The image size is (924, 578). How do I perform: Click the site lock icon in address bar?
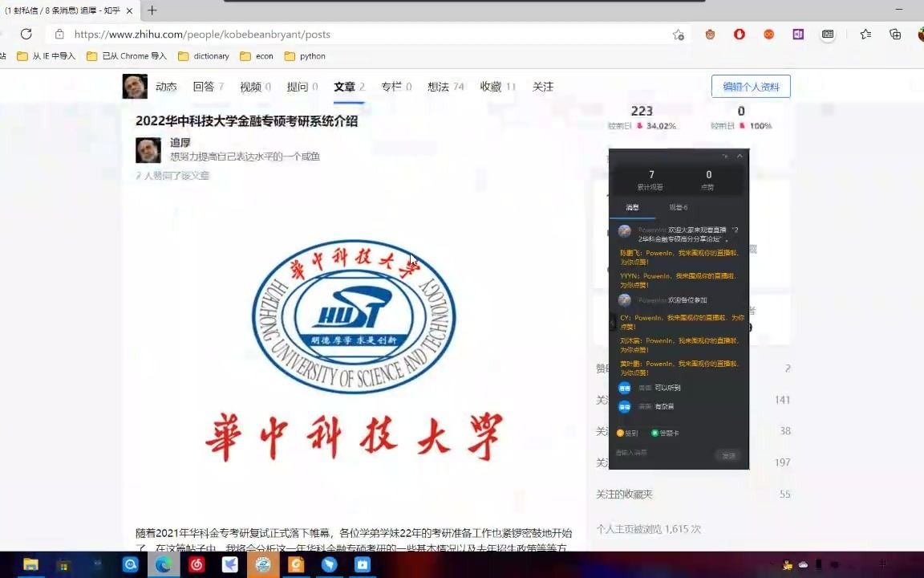[x=59, y=35]
